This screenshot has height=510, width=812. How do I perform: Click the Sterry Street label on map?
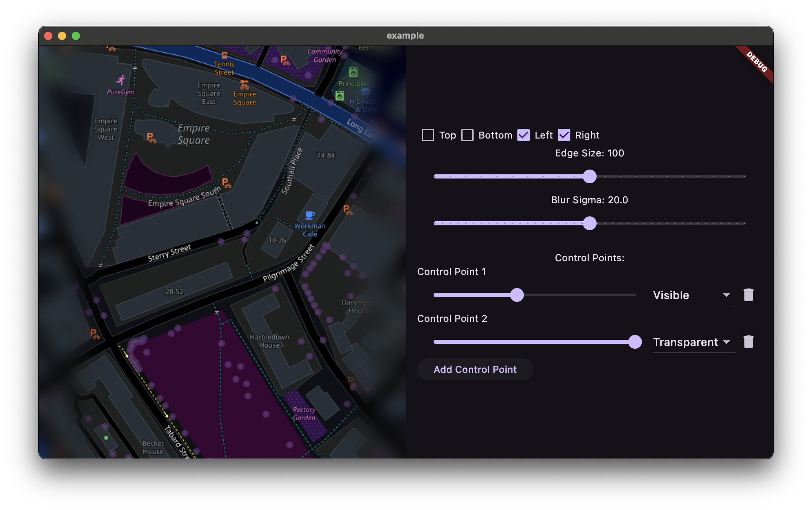pyautogui.click(x=170, y=253)
